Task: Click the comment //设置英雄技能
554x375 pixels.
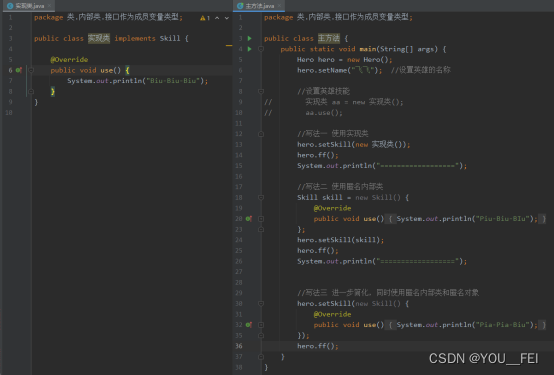Action: click(323, 91)
